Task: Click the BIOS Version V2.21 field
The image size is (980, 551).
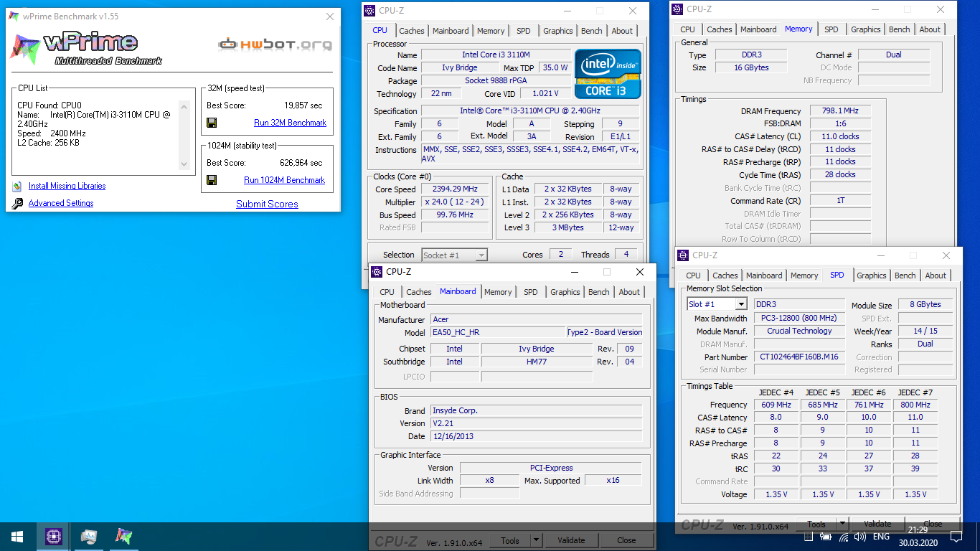Action: coord(536,423)
